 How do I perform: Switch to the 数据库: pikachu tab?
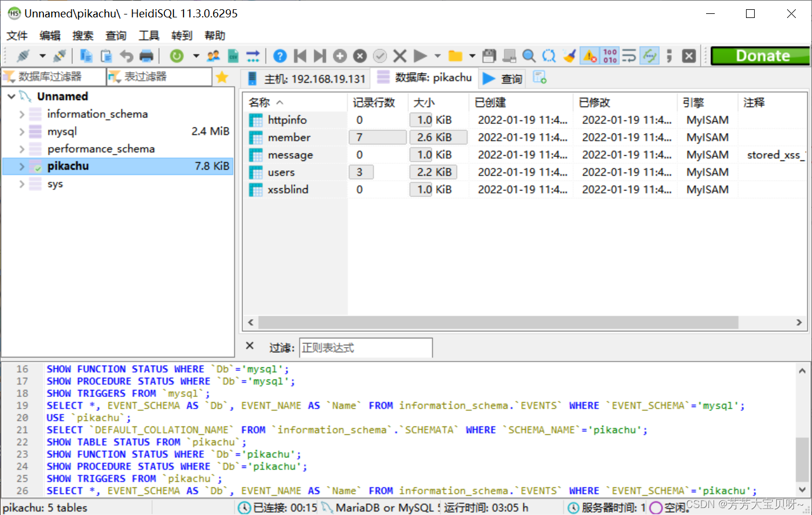tap(425, 78)
